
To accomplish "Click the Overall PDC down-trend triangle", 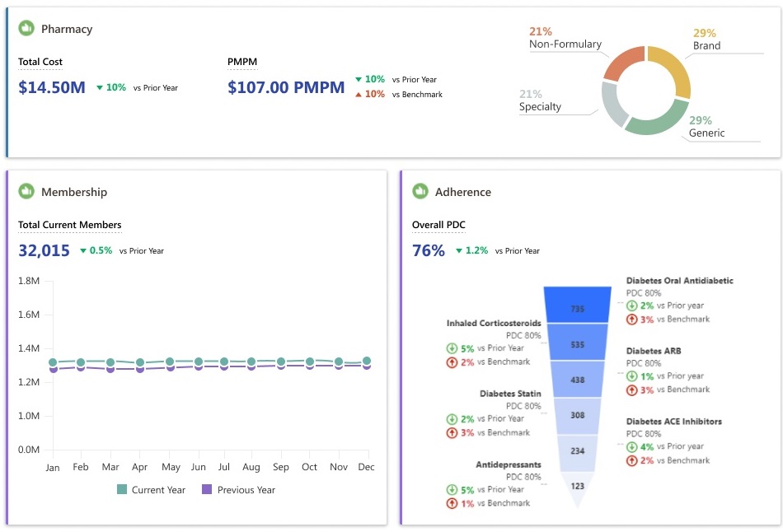I will coord(459,250).
